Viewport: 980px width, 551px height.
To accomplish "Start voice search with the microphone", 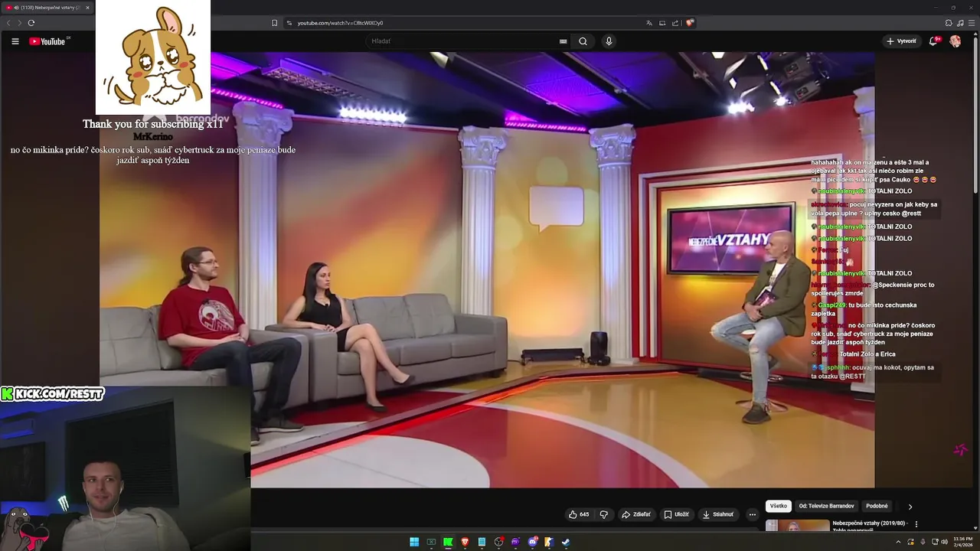I will click(x=609, y=41).
